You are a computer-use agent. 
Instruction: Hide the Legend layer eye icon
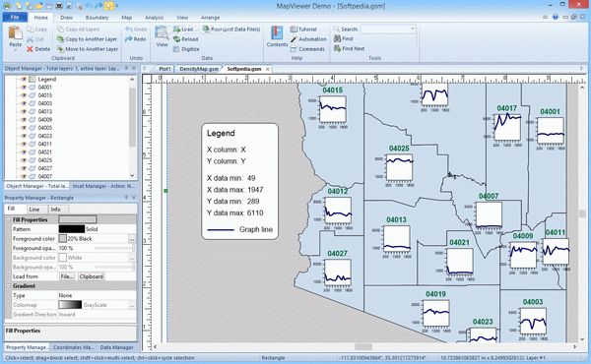24,79
